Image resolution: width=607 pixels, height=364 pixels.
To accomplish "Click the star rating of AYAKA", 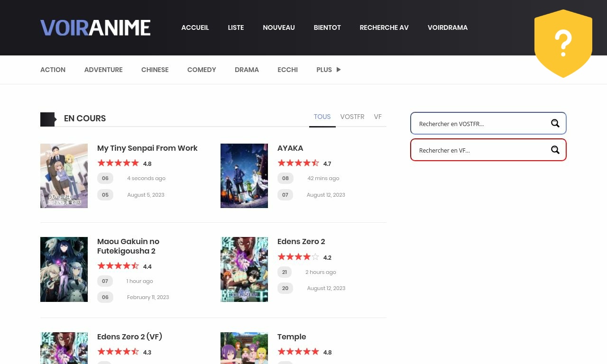I will click(x=298, y=163).
